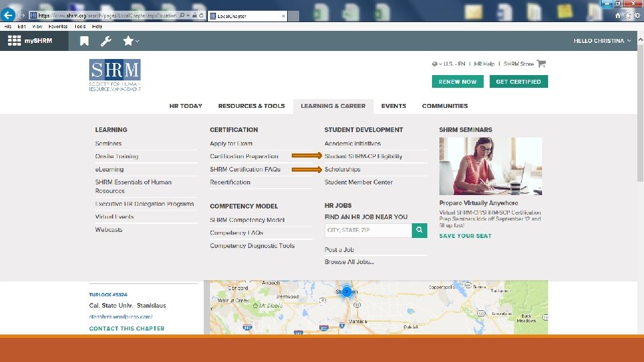Open the SHRM Store link

[x=519, y=64]
